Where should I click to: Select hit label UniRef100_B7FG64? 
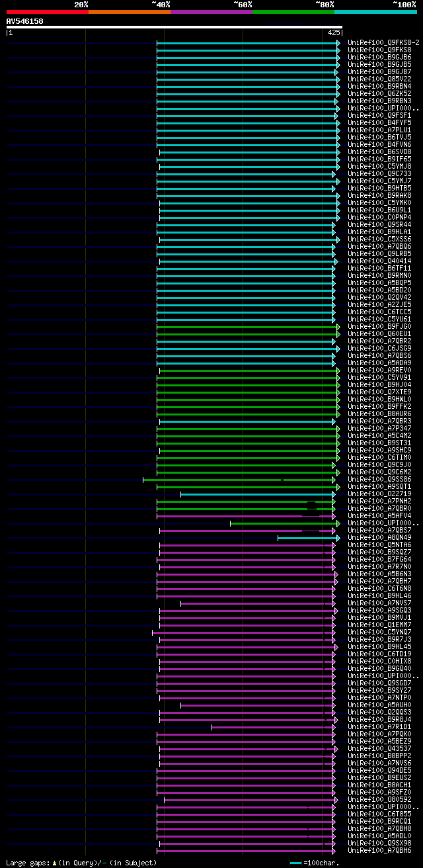[x=380, y=559]
